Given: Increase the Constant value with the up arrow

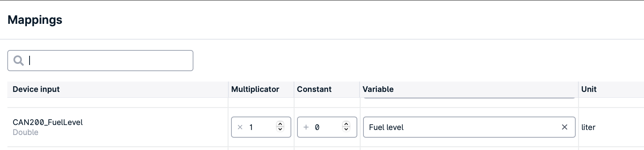Looking at the screenshot, I should pos(346,124).
